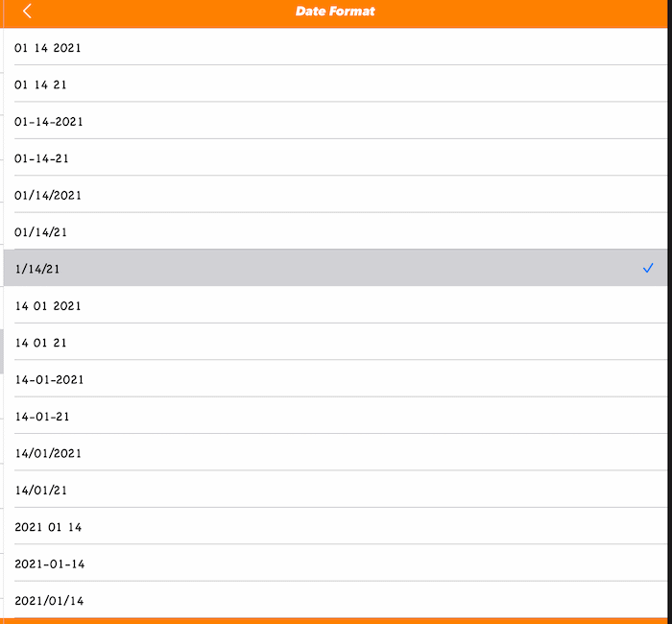Click the blue checkmark on 1/14/21
The image size is (672, 624).
(648, 268)
